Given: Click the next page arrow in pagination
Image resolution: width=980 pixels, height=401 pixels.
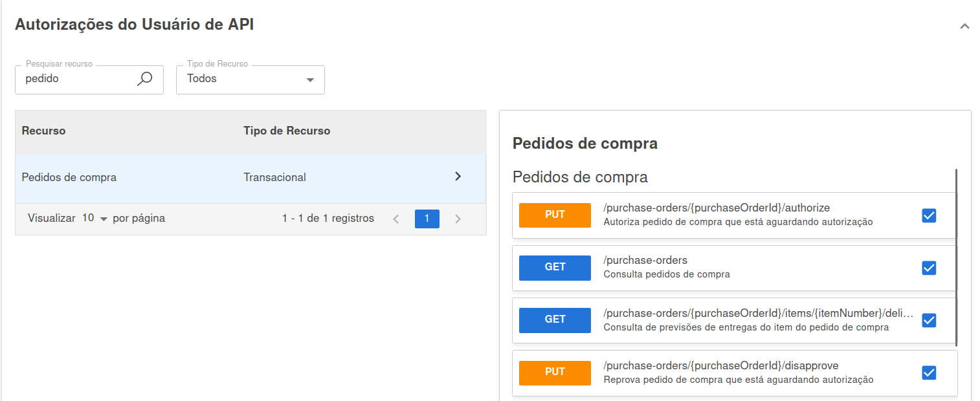Looking at the screenshot, I should [458, 219].
